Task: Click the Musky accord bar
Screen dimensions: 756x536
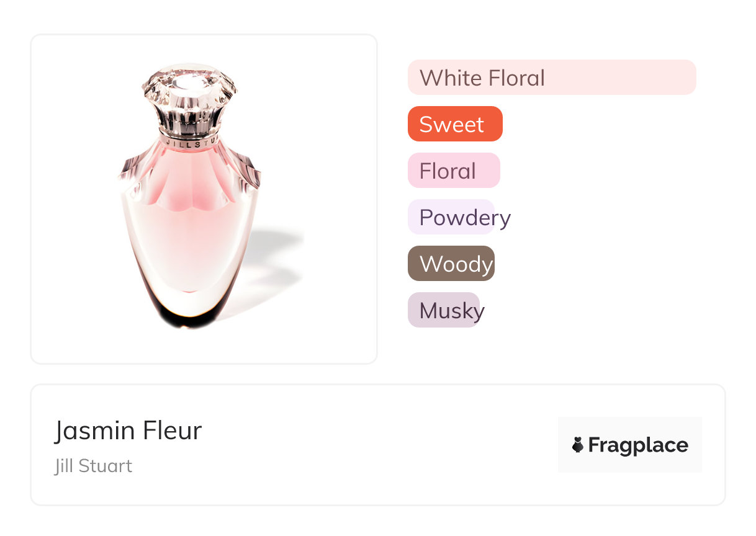Action: click(444, 310)
